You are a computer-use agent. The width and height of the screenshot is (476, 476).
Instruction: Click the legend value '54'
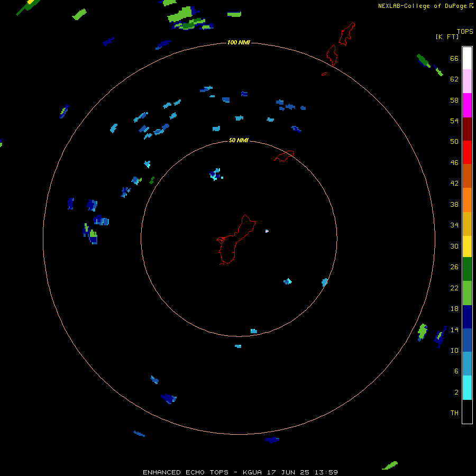(454, 121)
